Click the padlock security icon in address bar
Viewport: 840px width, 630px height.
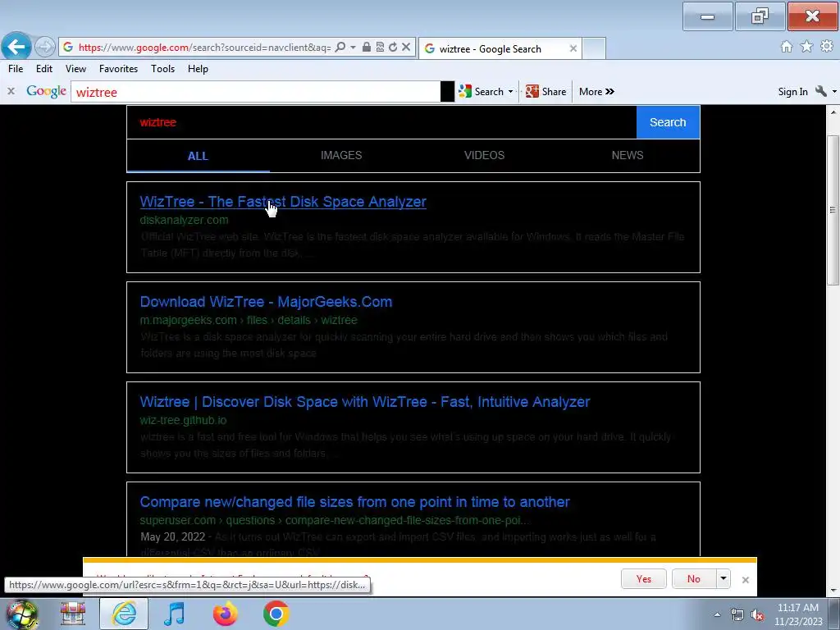point(367,47)
